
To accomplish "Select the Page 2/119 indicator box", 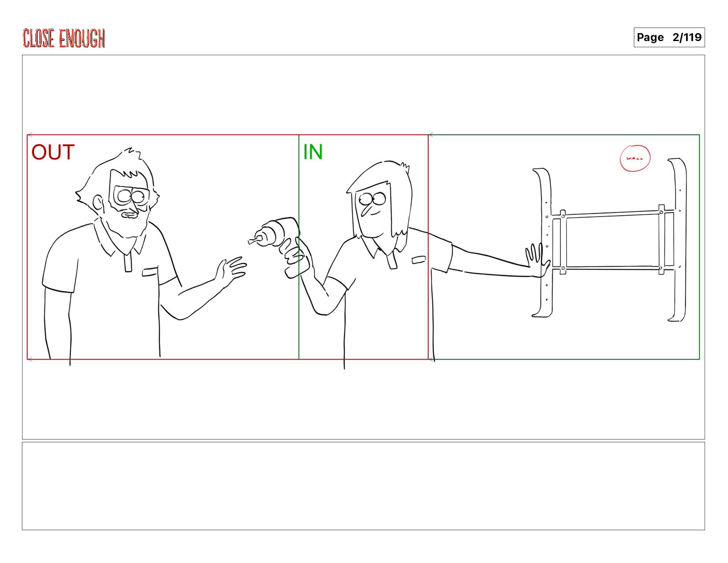I will coord(669,38).
